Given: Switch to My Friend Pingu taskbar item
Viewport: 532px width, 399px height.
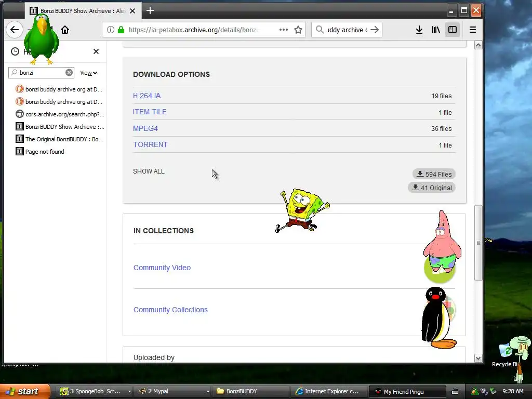Looking at the screenshot, I should pyautogui.click(x=407, y=391).
